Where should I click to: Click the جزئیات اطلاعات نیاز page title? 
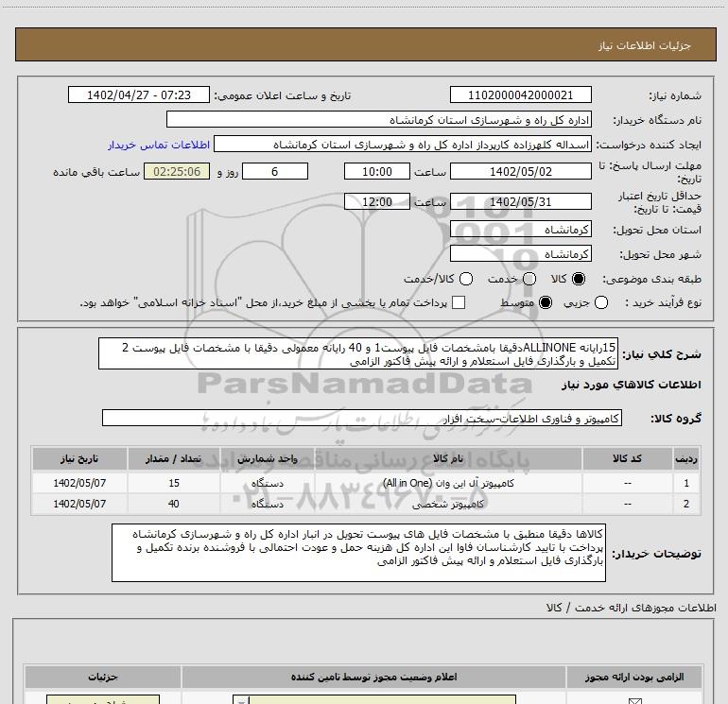point(645,45)
